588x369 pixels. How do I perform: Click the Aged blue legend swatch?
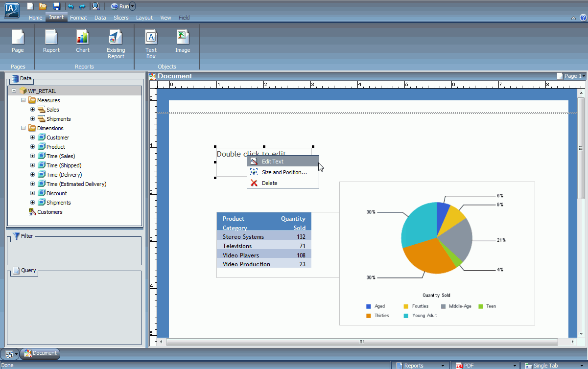(369, 306)
